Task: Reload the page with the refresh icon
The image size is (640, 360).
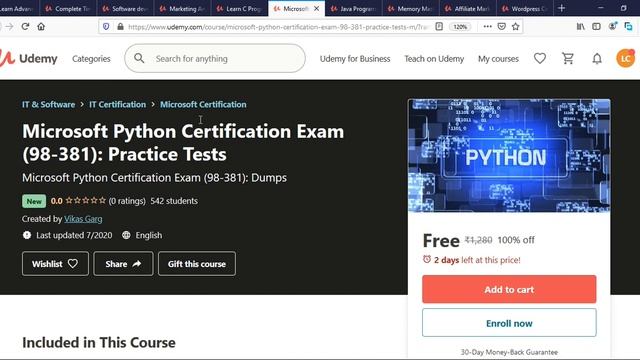Action: pyautogui.click(x=25, y=27)
